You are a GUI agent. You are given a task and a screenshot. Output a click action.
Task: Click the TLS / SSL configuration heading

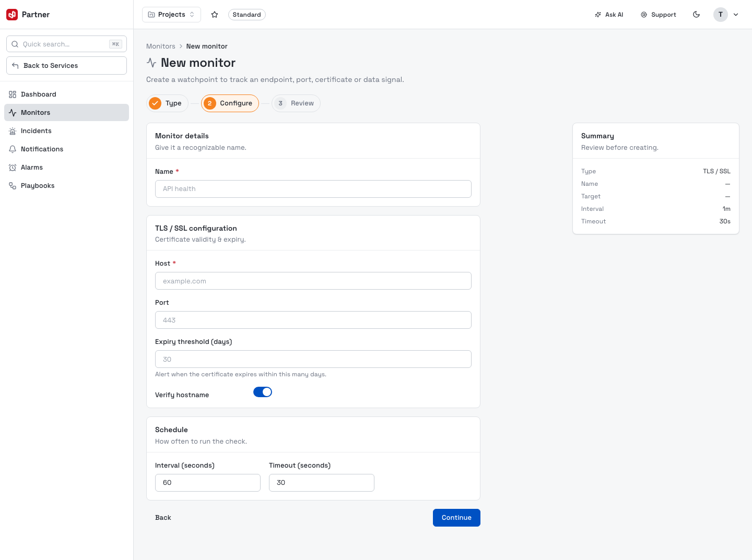(196, 229)
